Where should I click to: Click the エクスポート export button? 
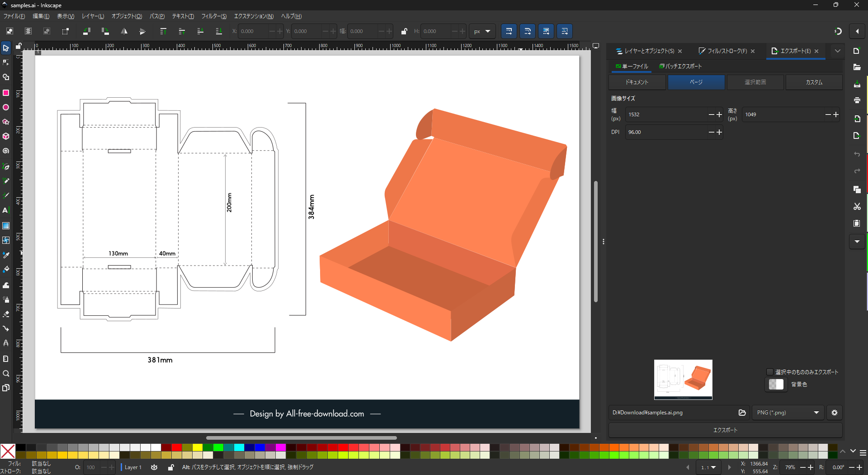725,430
